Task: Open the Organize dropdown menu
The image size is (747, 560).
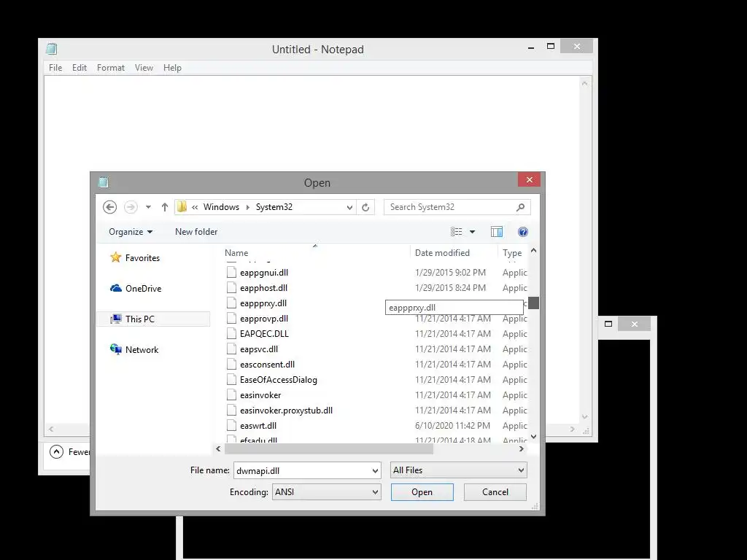Action: click(x=131, y=232)
